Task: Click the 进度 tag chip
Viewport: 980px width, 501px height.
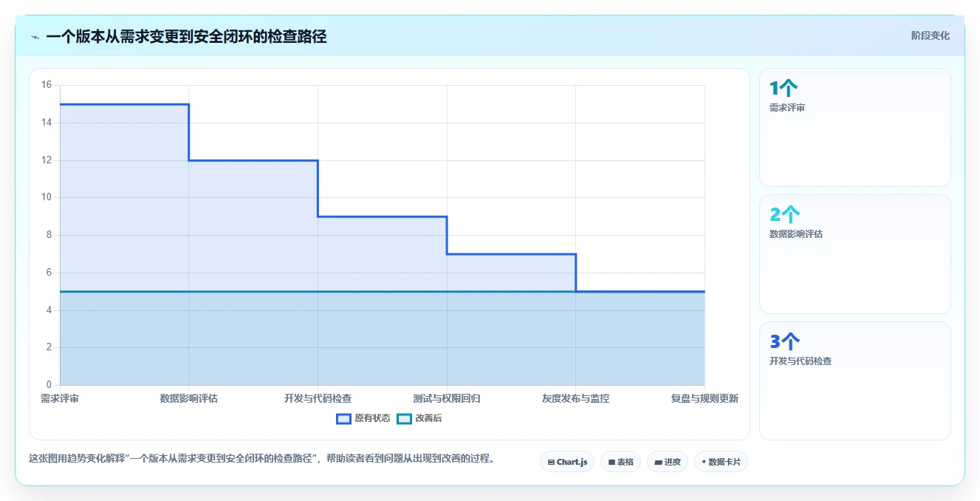Action: click(668, 462)
